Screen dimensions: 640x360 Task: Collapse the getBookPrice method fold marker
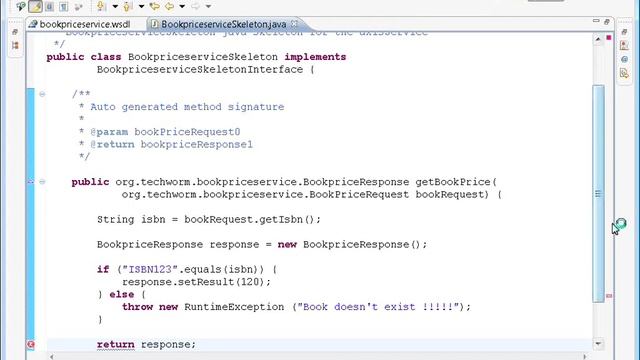[42, 182]
